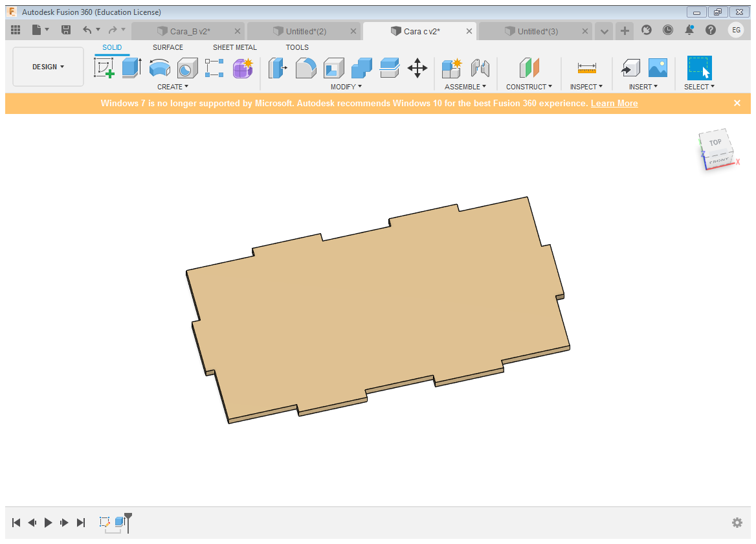Select the Press Pull tool

click(278, 67)
